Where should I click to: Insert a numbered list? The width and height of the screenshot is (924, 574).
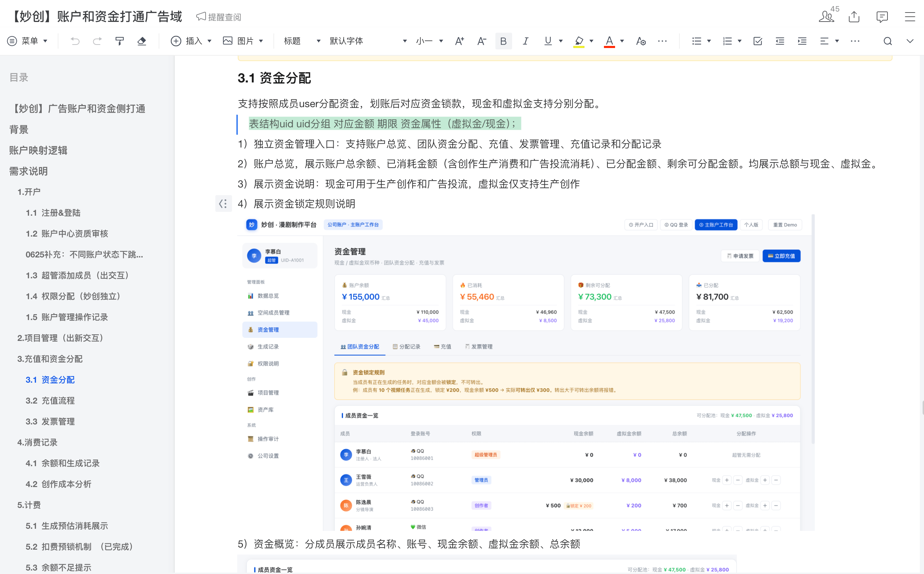coord(727,41)
